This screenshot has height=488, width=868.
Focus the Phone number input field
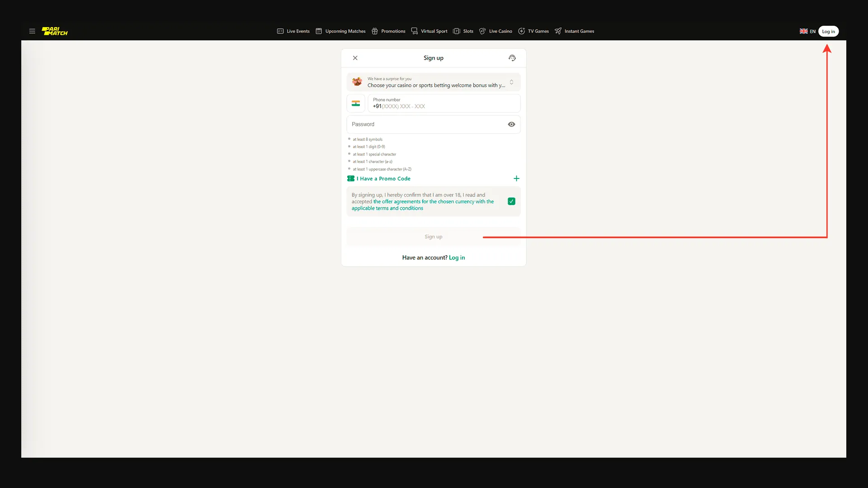pos(444,104)
